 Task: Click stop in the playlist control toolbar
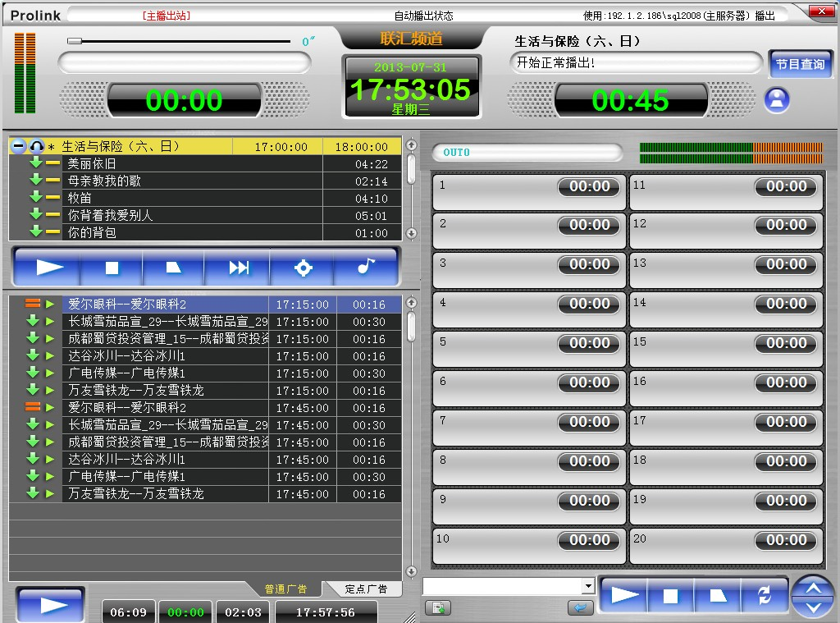112,268
